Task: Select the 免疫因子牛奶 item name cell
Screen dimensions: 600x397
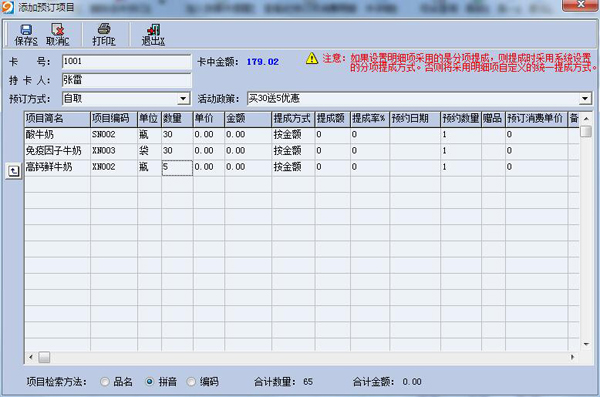Action: 57,151
